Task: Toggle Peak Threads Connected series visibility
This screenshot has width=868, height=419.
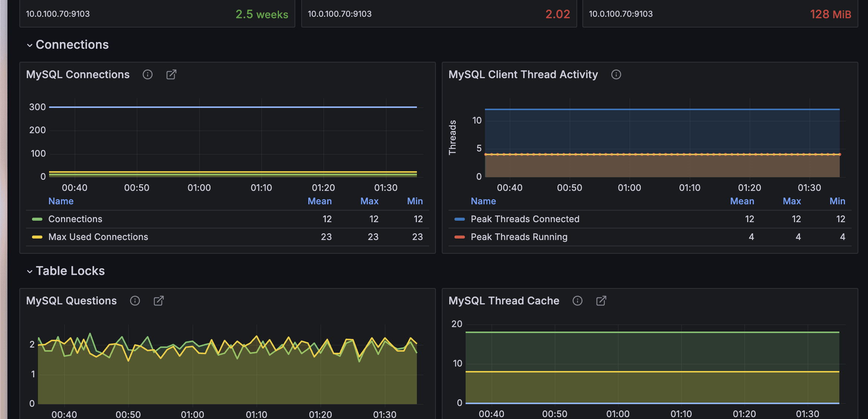Action: point(525,219)
